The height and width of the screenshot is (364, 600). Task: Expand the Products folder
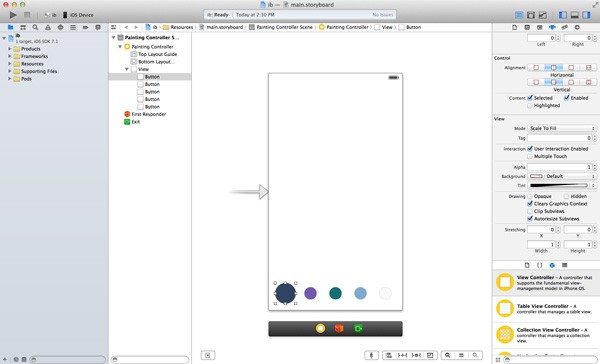pos(10,49)
